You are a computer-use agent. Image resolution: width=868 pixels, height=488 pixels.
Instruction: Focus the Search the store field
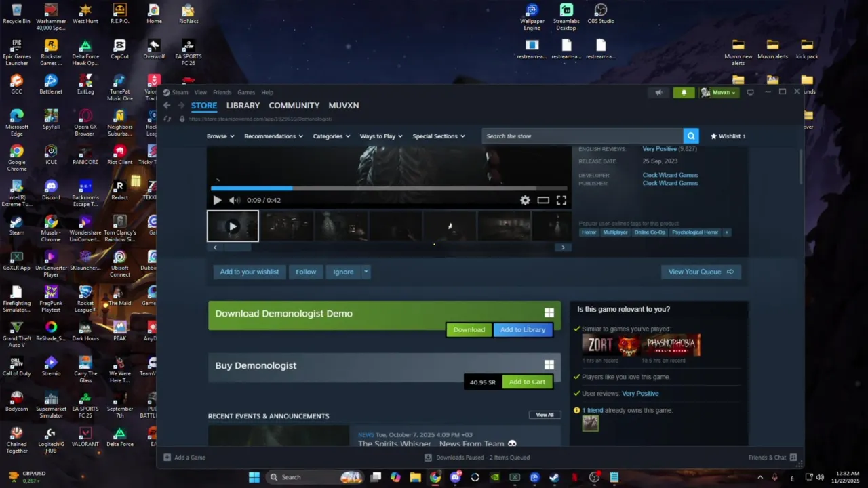point(583,136)
